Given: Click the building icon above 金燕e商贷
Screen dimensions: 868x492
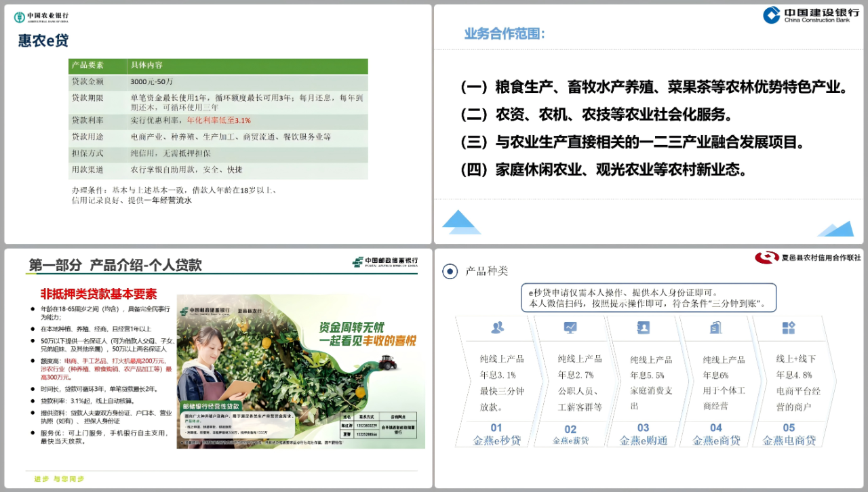Looking at the screenshot, I should click(715, 328).
